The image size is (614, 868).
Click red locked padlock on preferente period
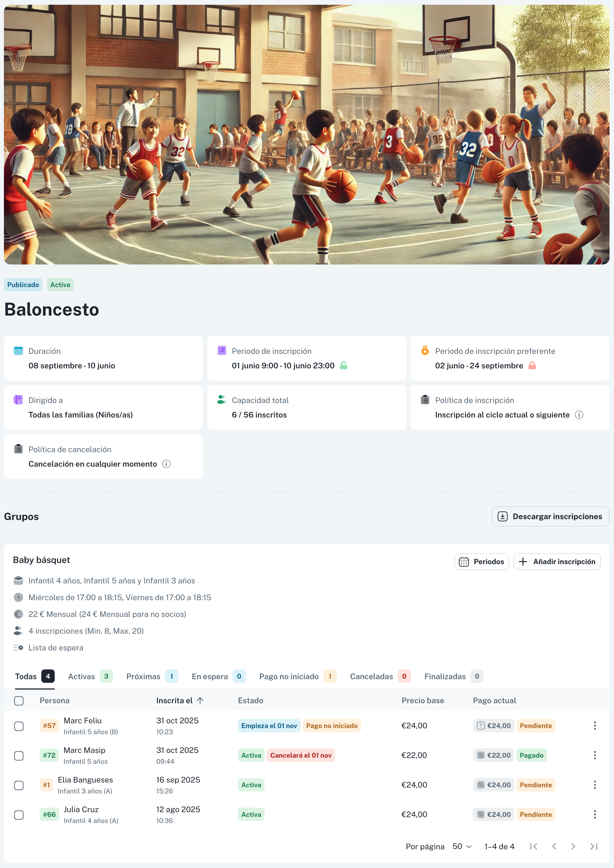[x=532, y=366]
